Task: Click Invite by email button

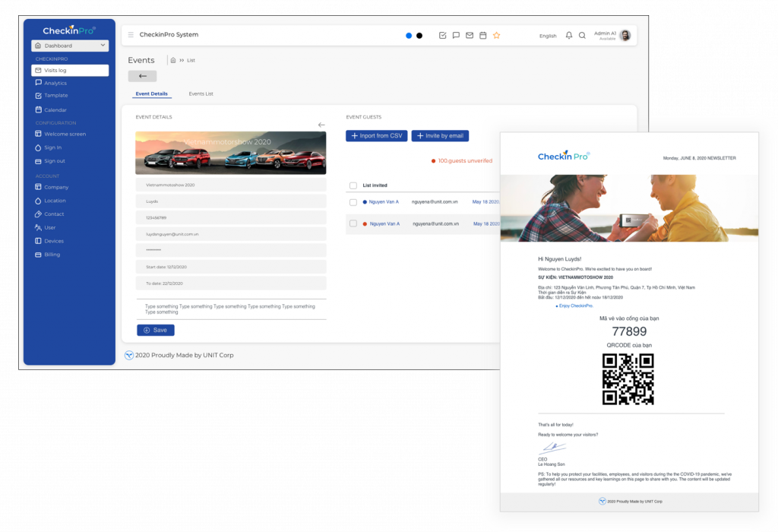Action: [x=440, y=135]
